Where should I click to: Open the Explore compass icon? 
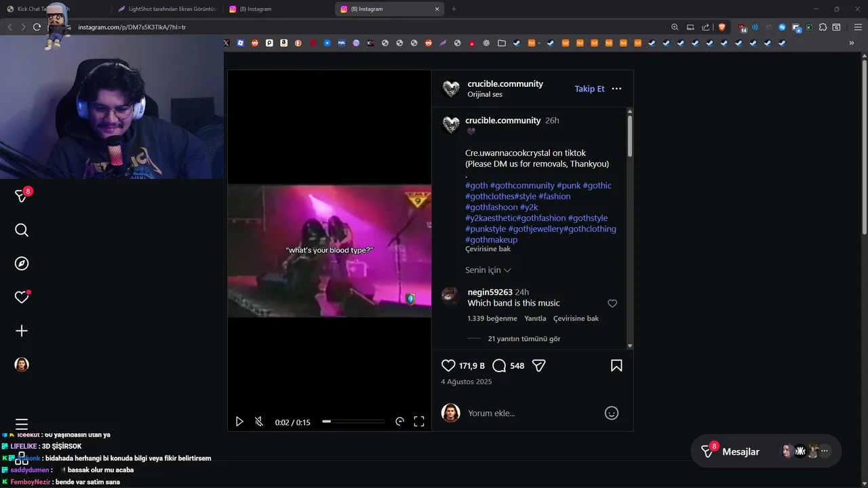tap(22, 264)
